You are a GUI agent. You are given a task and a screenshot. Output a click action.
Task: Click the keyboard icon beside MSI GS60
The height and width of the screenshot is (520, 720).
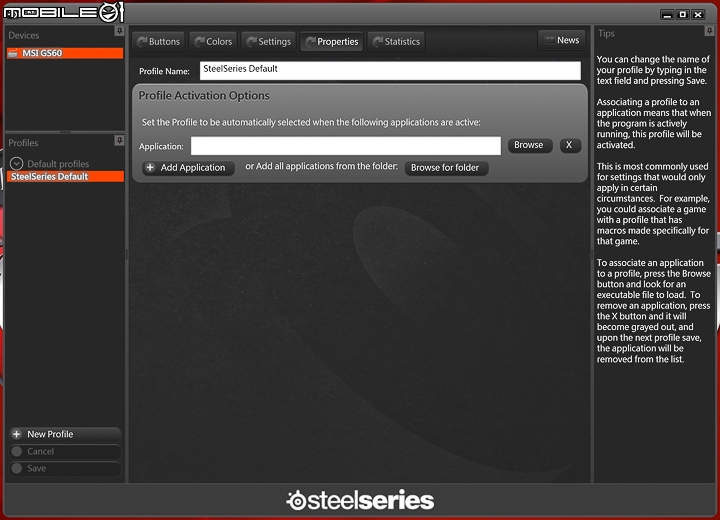[x=13, y=53]
